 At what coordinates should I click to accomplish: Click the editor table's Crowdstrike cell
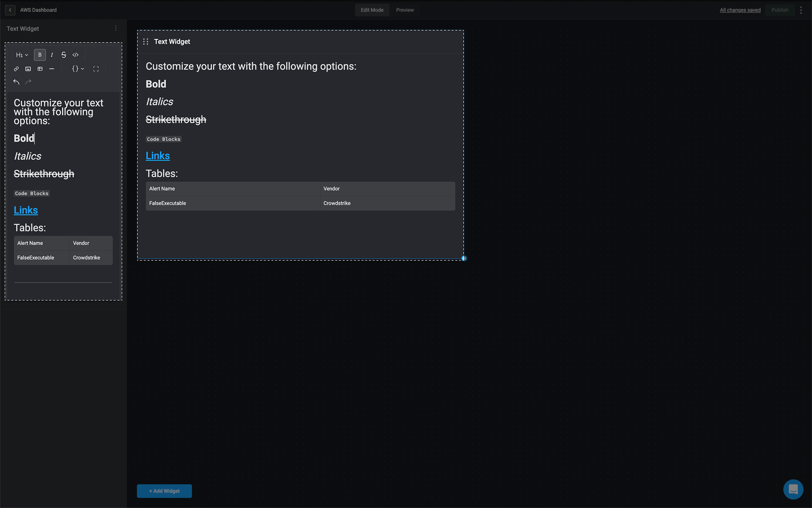pos(91,258)
